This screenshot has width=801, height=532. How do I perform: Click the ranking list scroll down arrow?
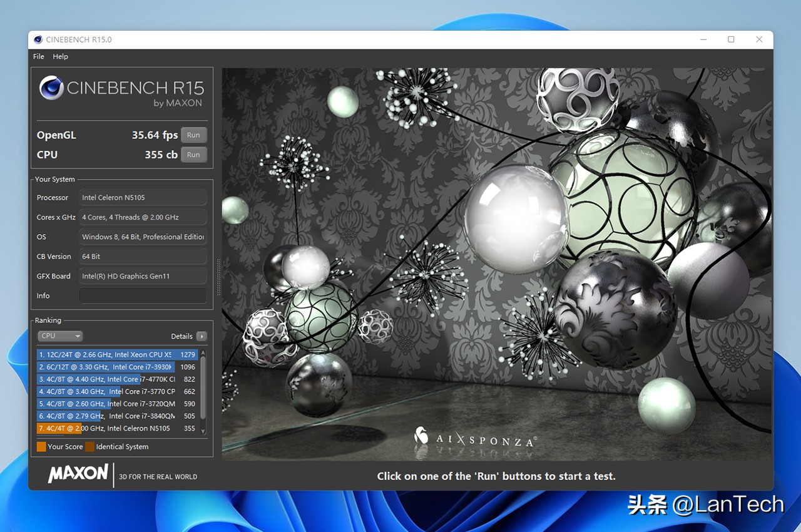[203, 431]
